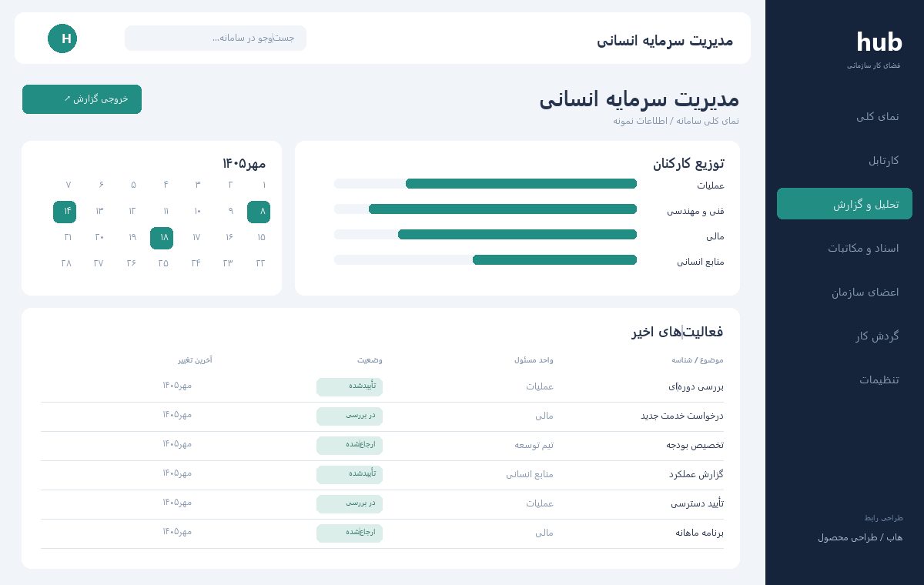
Task: Click the فنی و مهندسی distribution bar
Action: coord(485,209)
